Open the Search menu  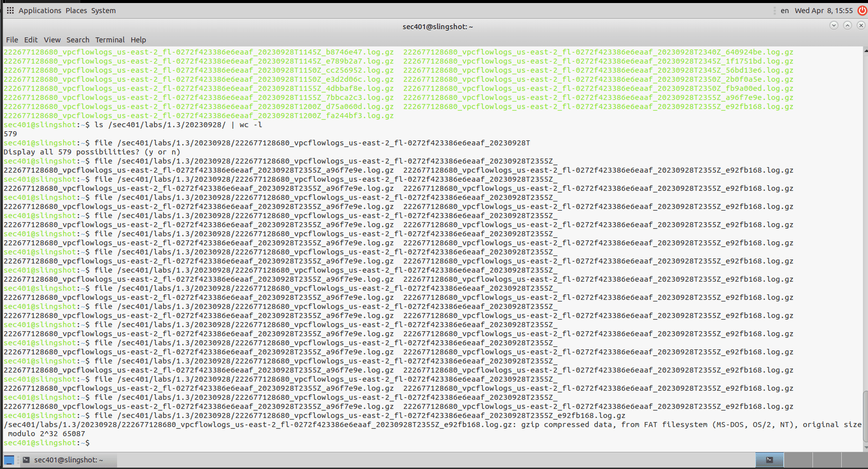pos(77,39)
